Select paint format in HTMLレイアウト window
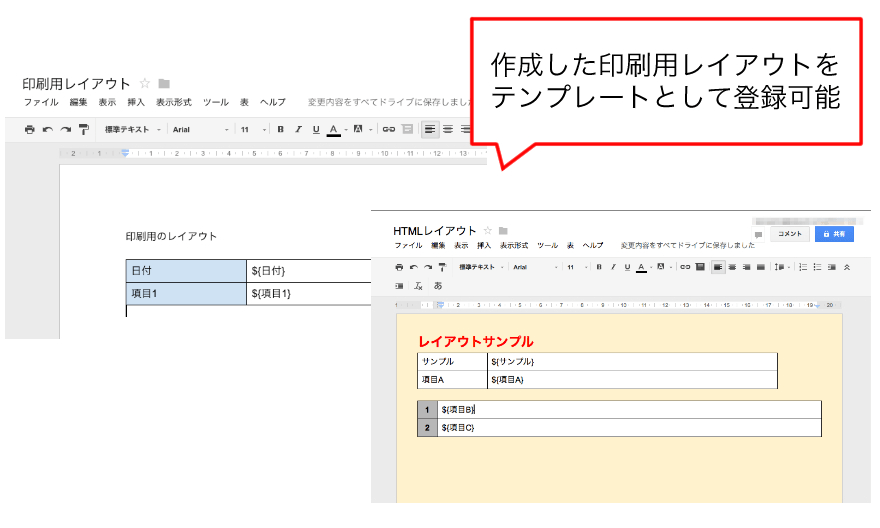The image size is (880, 528). [x=442, y=267]
